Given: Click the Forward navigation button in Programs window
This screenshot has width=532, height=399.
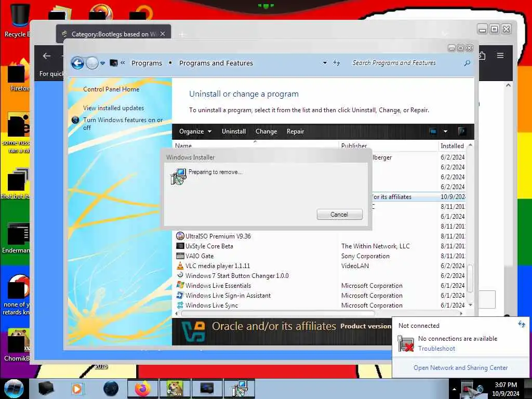Looking at the screenshot, I should coord(92,63).
